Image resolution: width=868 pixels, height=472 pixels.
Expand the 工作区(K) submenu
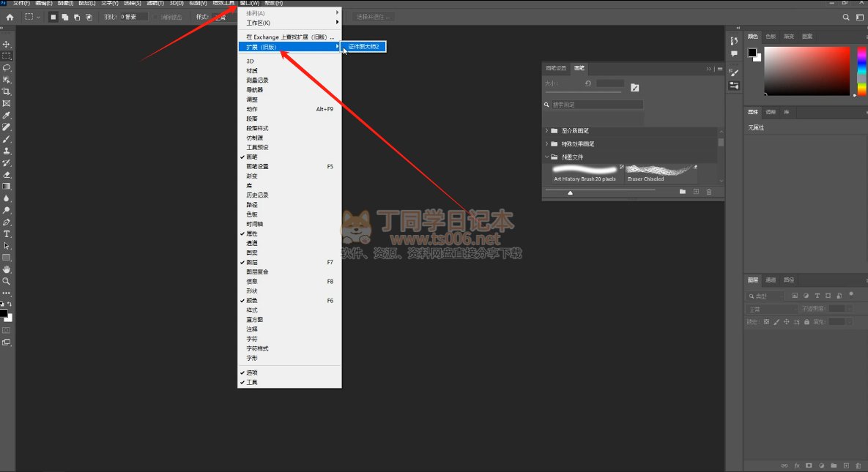(x=289, y=23)
